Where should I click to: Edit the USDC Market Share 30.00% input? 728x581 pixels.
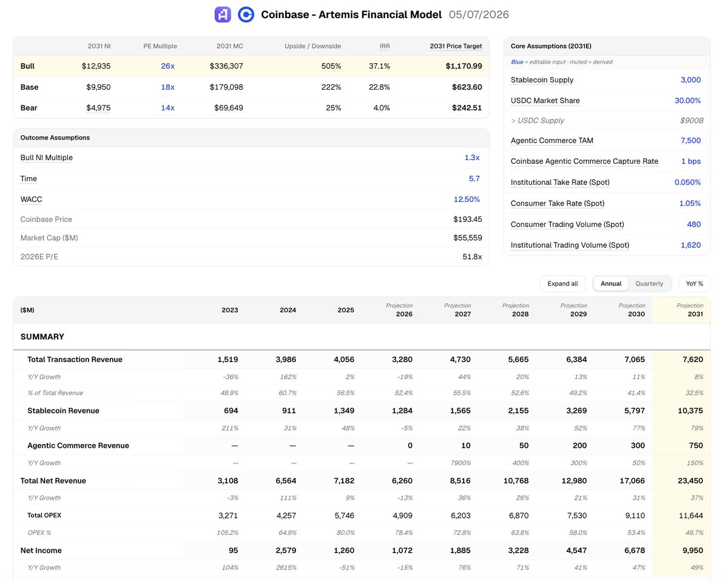tap(688, 101)
